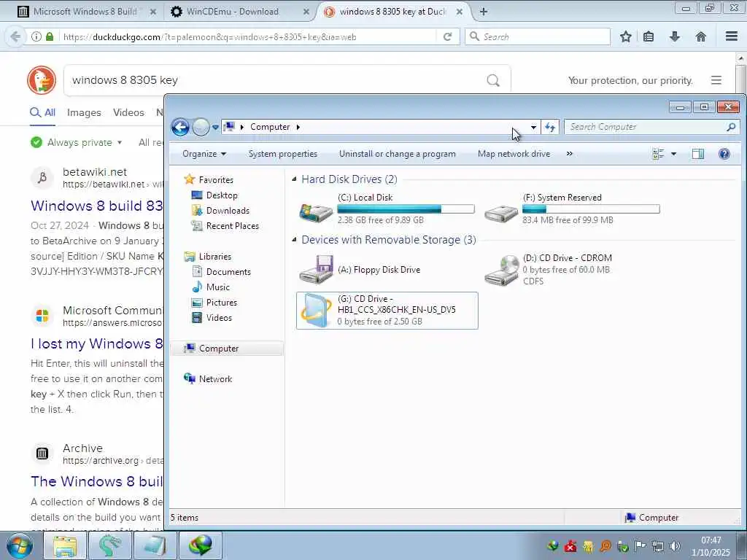747x560 pixels.
Task: Open the Organize menu
Action: tap(204, 154)
